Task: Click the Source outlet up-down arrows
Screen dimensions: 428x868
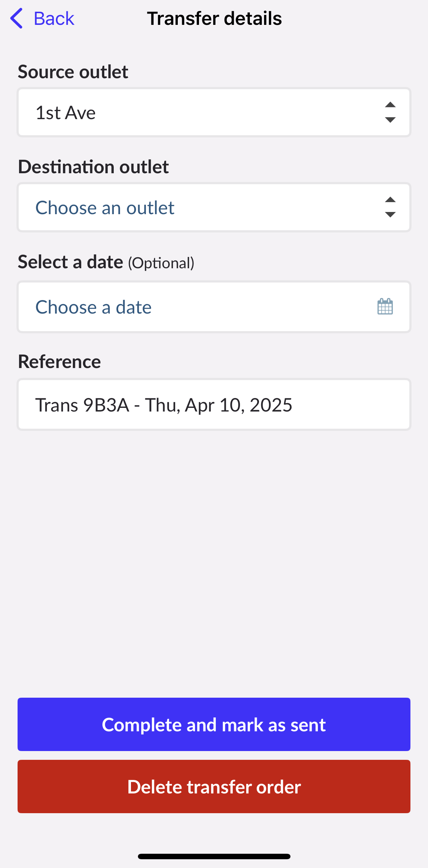Action: (x=390, y=112)
